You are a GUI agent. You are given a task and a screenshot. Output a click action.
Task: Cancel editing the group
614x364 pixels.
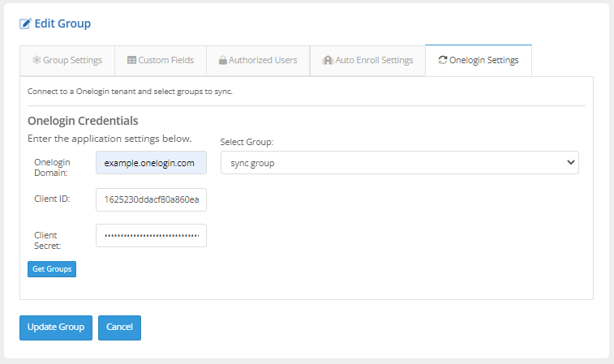(119, 328)
